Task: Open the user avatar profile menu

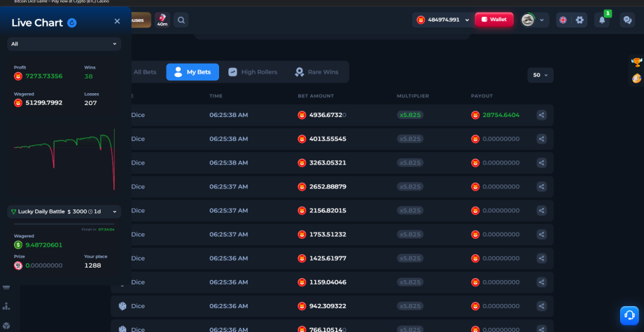Action: click(x=534, y=20)
